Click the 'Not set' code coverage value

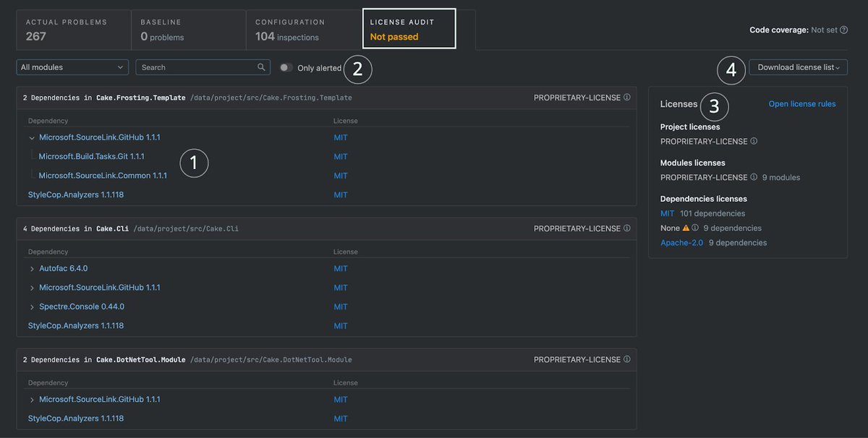(824, 30)
